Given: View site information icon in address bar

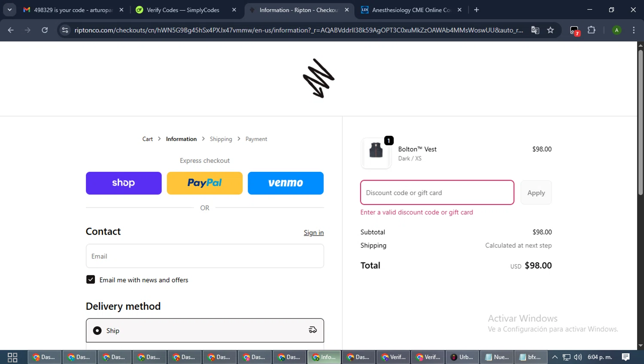Looking at the screenshot, I should click(x=65, y=30).
